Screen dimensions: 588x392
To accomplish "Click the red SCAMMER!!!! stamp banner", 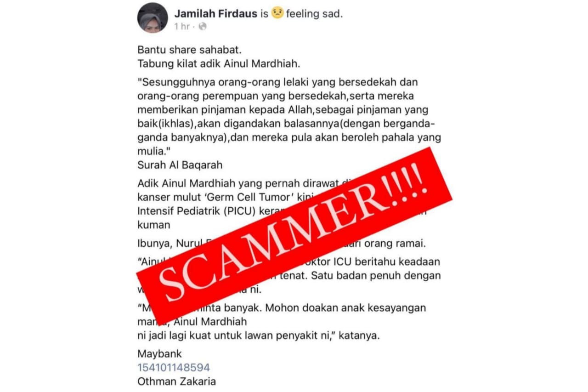I will 294,235.
